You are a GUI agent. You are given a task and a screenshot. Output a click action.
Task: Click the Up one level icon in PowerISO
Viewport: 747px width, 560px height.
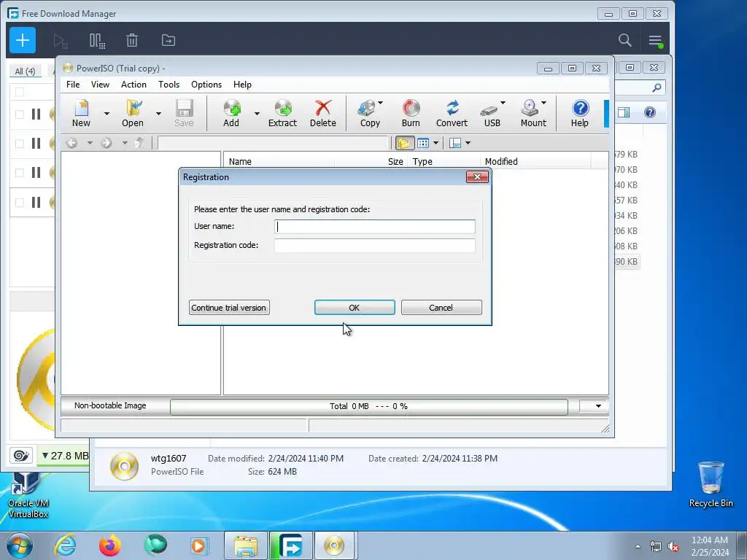pyautogui.click(x=139, y=143)
